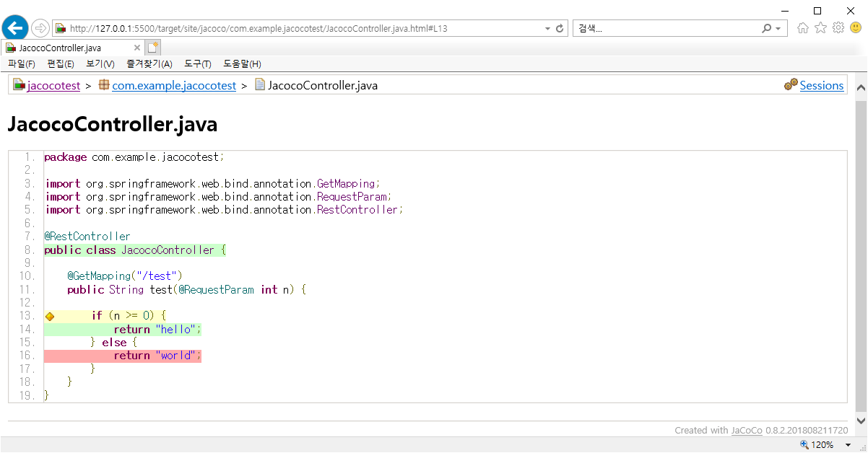Click the green return "hello" line
This screenshot has height=453, width=868.
coord(123,329)
